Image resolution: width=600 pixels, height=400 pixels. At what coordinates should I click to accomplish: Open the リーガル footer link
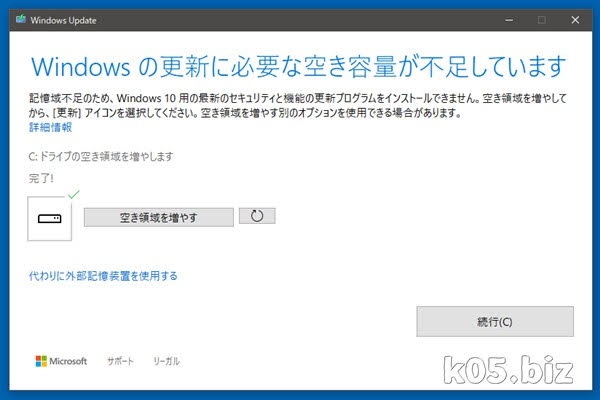(x=166, y=361)
